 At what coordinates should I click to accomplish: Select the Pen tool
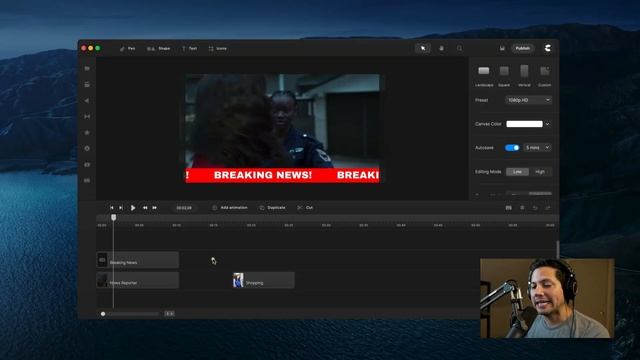tap(127, 49)
